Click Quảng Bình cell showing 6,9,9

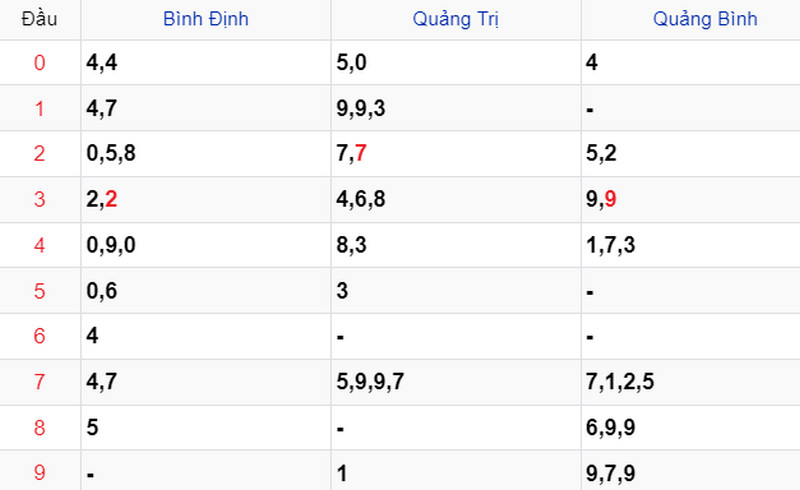[x=611, y=428]
